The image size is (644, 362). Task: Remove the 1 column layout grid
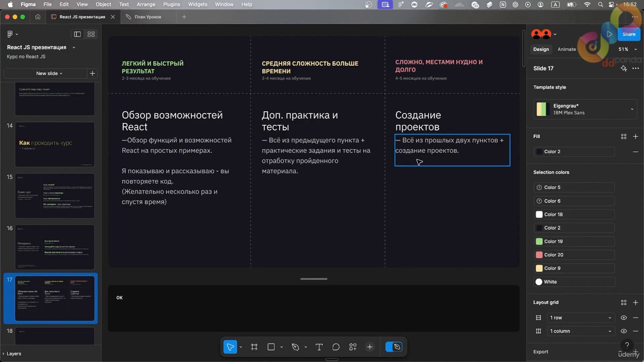[635, 331]
